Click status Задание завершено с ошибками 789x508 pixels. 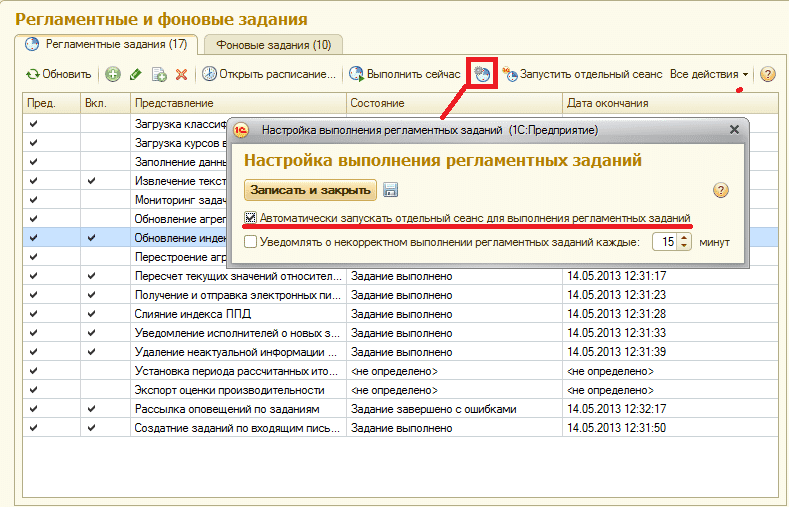(434, 409)
